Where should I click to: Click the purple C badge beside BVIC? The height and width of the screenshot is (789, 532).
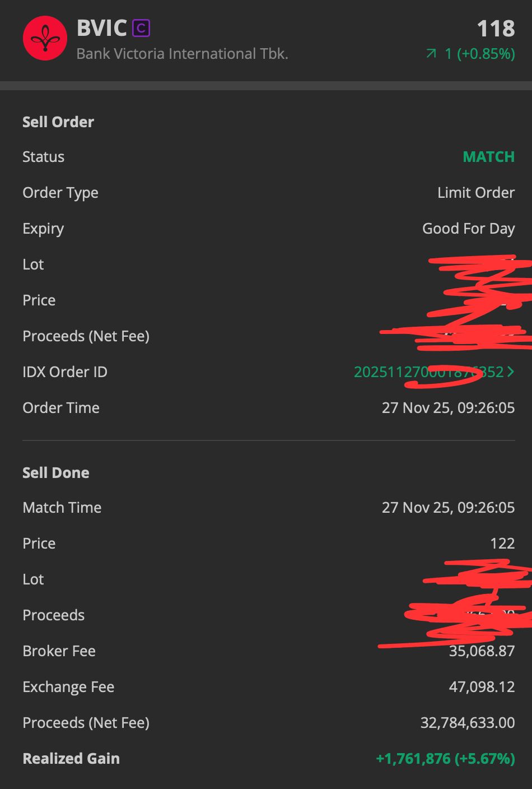point(141,28)
